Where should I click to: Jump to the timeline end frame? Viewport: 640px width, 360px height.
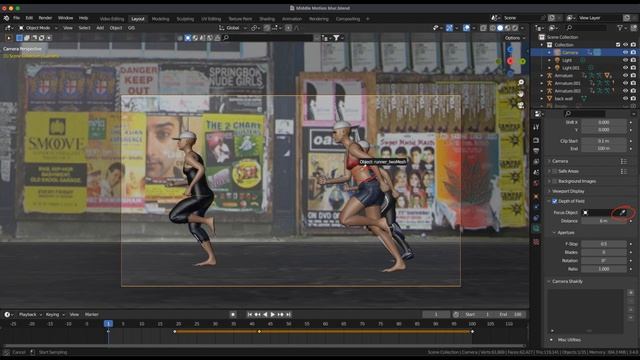point(288,315)
